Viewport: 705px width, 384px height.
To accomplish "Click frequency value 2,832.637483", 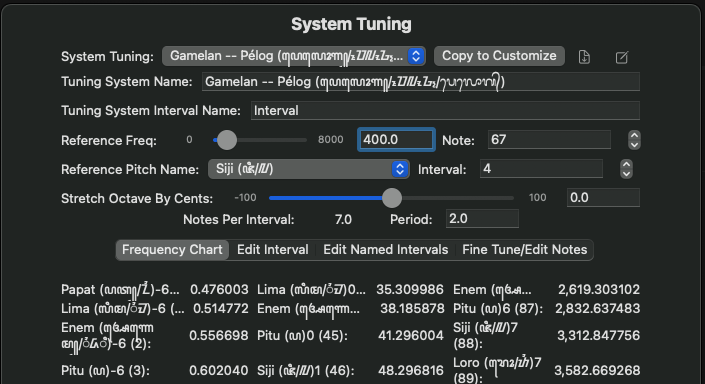I will pyautogui.click(x=597, y=308).
